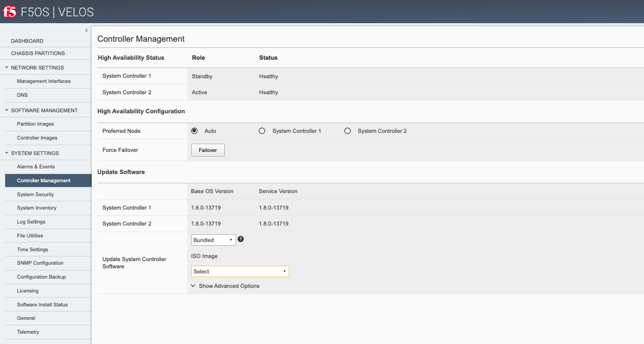Click the Force Failover label
Screen dimensions: 644x344
[x=120, y=150]
